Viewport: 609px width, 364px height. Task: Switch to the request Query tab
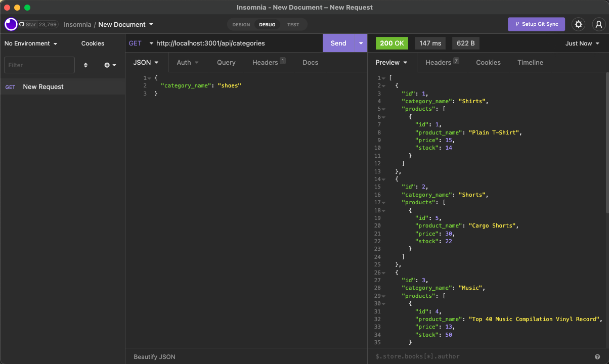coord(226,62)
